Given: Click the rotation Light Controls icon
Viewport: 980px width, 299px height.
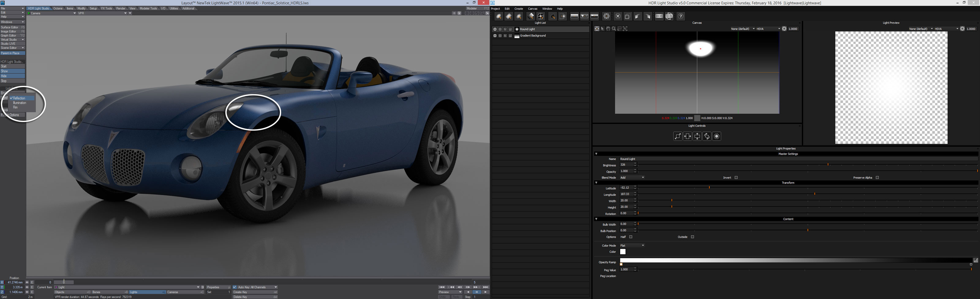Looking at the screenshot, I should click(707, 136).
